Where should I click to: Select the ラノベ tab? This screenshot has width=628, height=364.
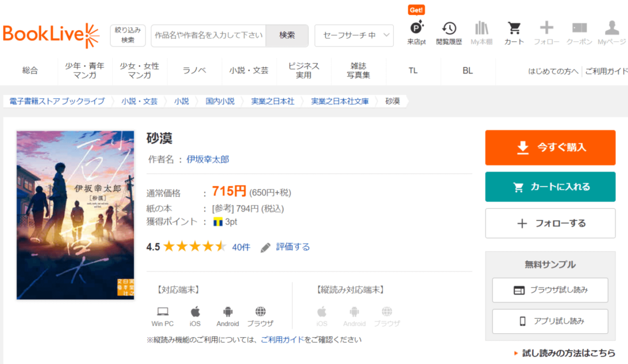pos(194,71)
